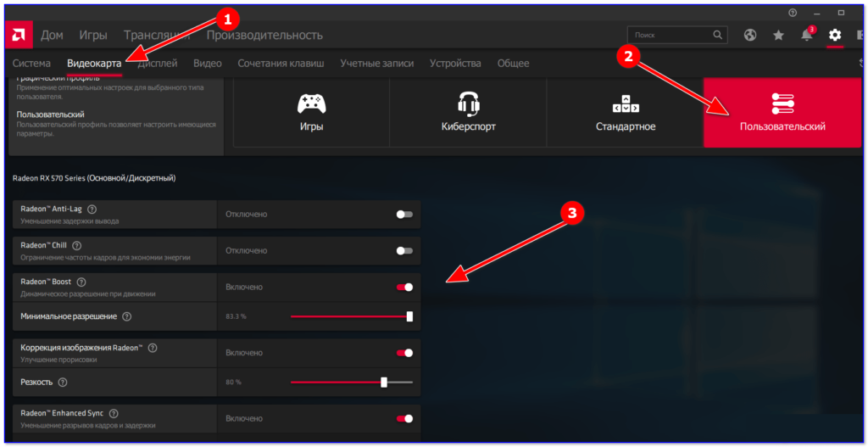The width and height of the screenshot is (868, 447).
Task: Click the AMD logo icon
Action: pos(19,36)
